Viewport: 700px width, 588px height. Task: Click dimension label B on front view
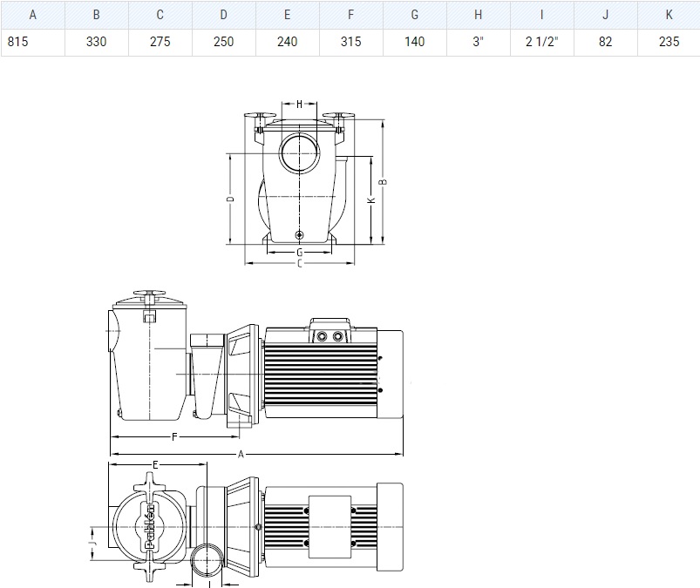[384, 181]
